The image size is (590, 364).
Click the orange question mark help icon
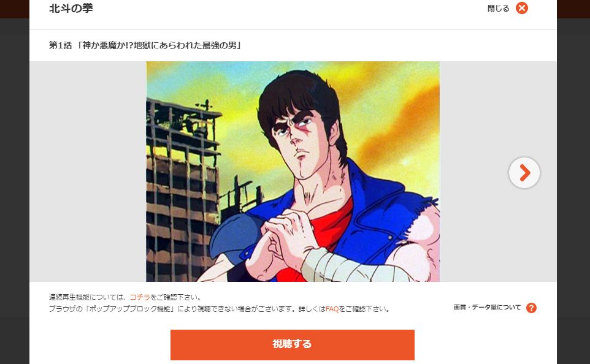(x=531, y=308)
